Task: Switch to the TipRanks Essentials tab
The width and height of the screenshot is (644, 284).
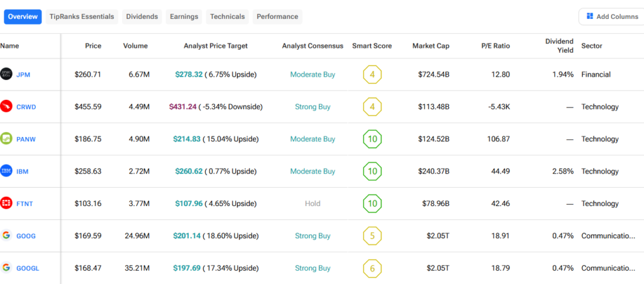Action: click(x=82, y=16)
